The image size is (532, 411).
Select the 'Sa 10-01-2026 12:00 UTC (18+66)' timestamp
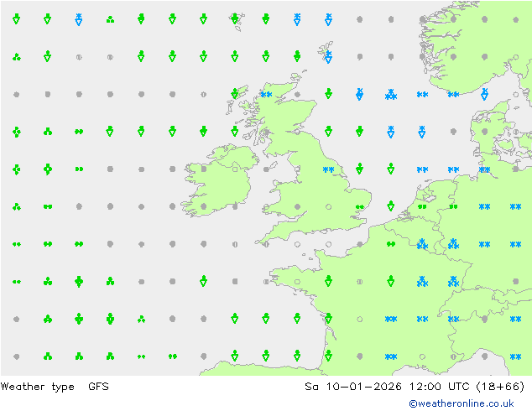pos(415,387)
